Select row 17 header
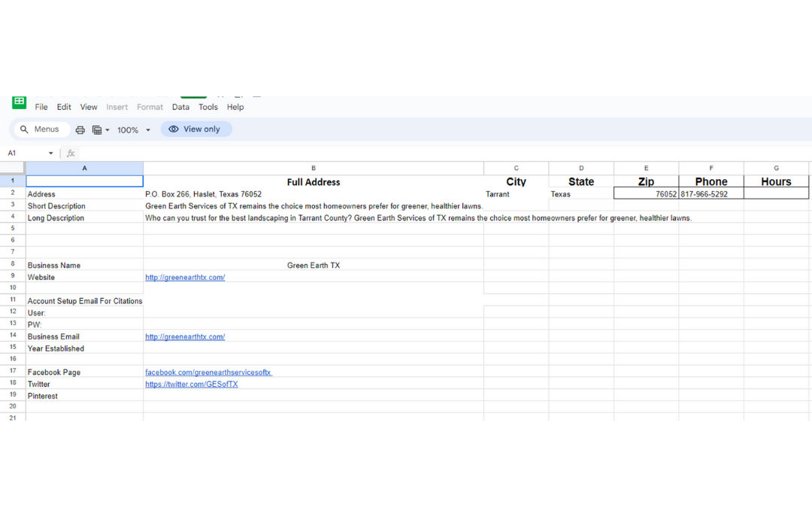Screen dimensions: 812x508 coord(13,371)
